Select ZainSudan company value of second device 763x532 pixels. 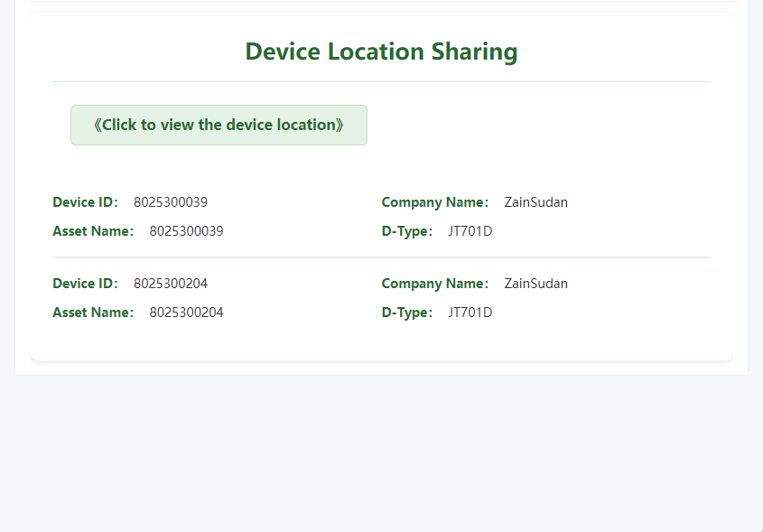tap(535, 284)
